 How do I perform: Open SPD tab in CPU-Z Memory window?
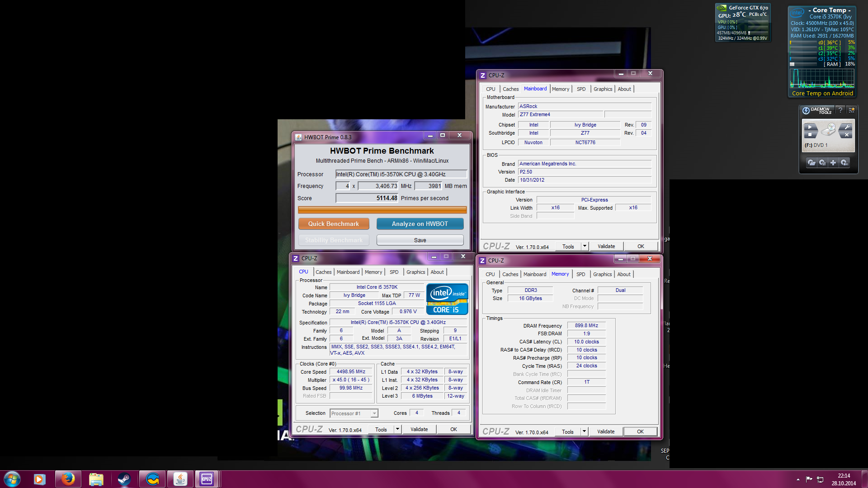coord(581,274)
